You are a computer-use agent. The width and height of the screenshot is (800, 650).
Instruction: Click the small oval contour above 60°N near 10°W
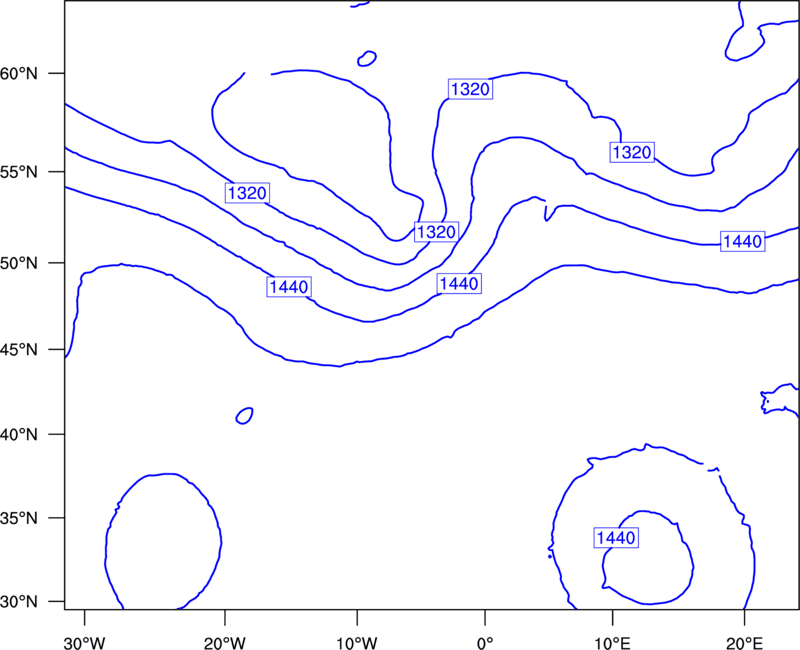pyautogui.click(x=367, y=59)
